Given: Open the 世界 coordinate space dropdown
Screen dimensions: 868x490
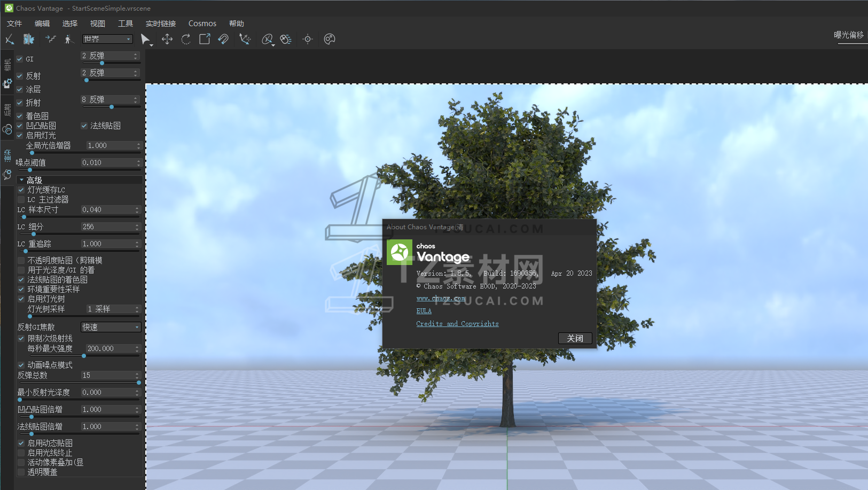Looking at the screenshot, I should coord(107,39).
